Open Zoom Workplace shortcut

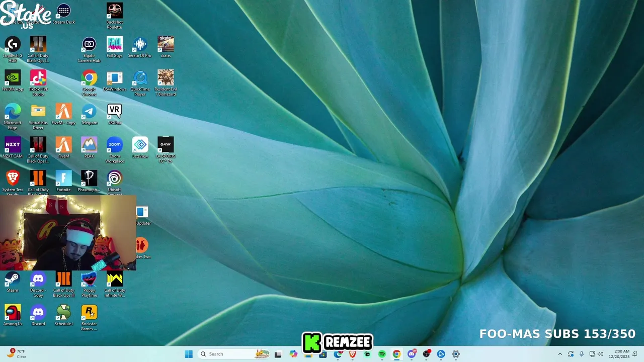[x=114, y=150]
